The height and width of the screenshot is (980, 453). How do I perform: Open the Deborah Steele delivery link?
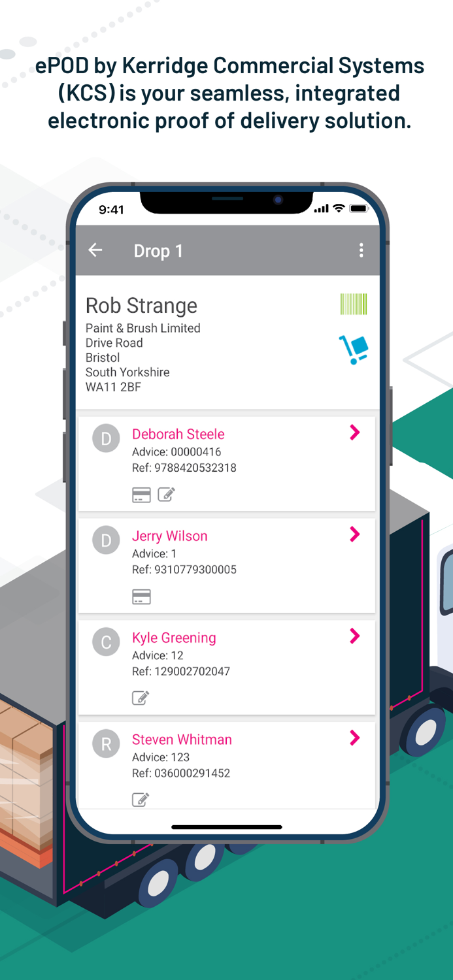pos(178,434)
